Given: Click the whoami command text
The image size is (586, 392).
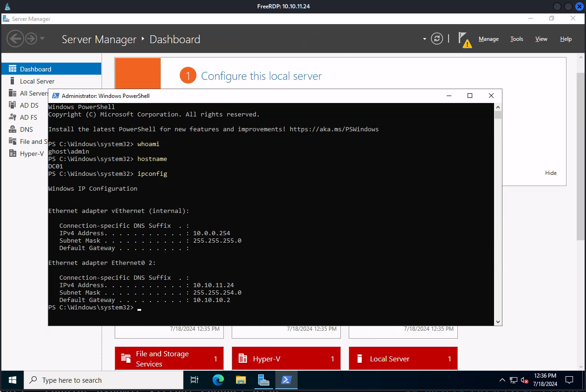Looking at the screenshot, I should click(x=149, y=144).
